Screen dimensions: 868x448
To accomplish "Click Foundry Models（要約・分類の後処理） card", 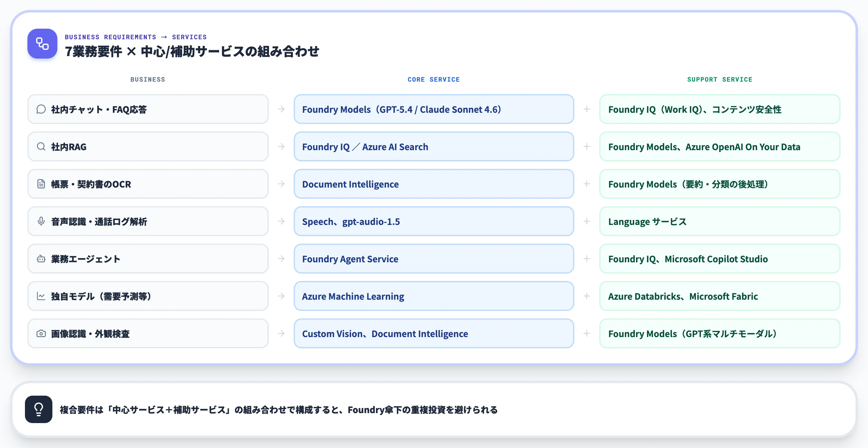I will point(720,184).
